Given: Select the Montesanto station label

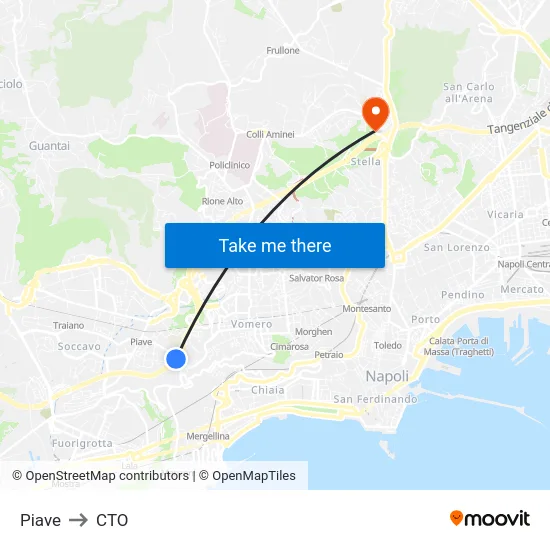Looking at the screenshot, I should click(367, 309).
